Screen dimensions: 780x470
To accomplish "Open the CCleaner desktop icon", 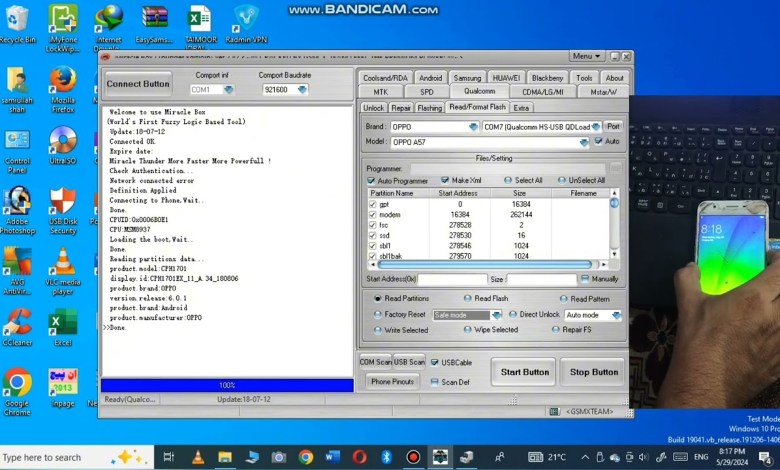I will pyautogui.click(x=17, y=327).
